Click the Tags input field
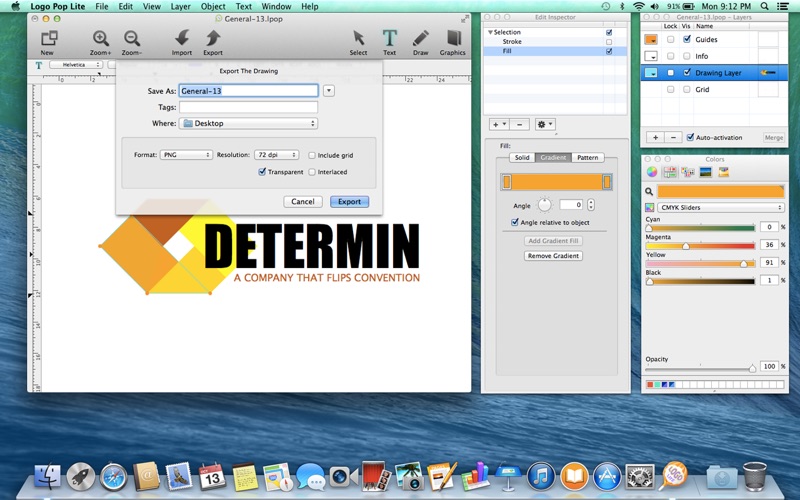Image resolution: width=800 pixels, height=500 pixels. click(248, 107)
